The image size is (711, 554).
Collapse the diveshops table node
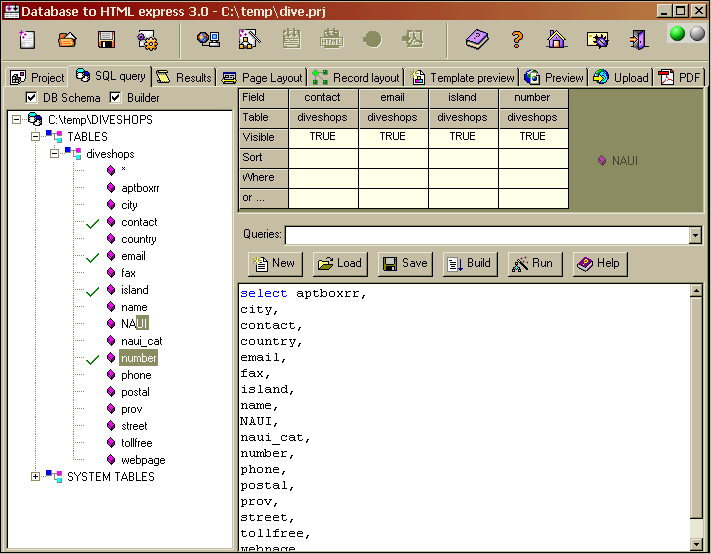(54, 154)
